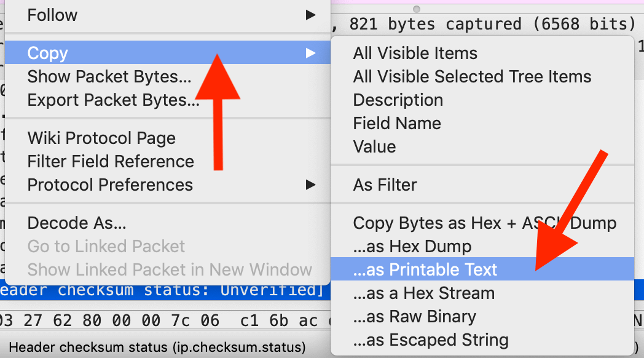Copy bytes as Hex Dump
Image resolution: width=644 pixels, height=358 pixels.
tap(412, 247)
